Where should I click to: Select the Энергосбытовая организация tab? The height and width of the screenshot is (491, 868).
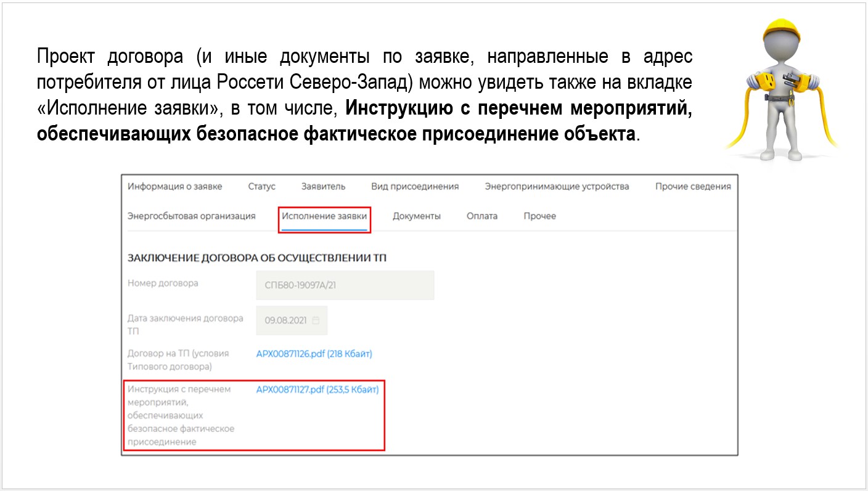click(191, 216)
